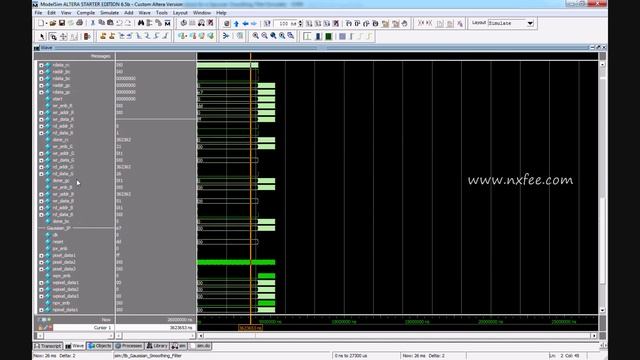
Task: Click the Compile toolbar icon
Action: pos(184,23)
